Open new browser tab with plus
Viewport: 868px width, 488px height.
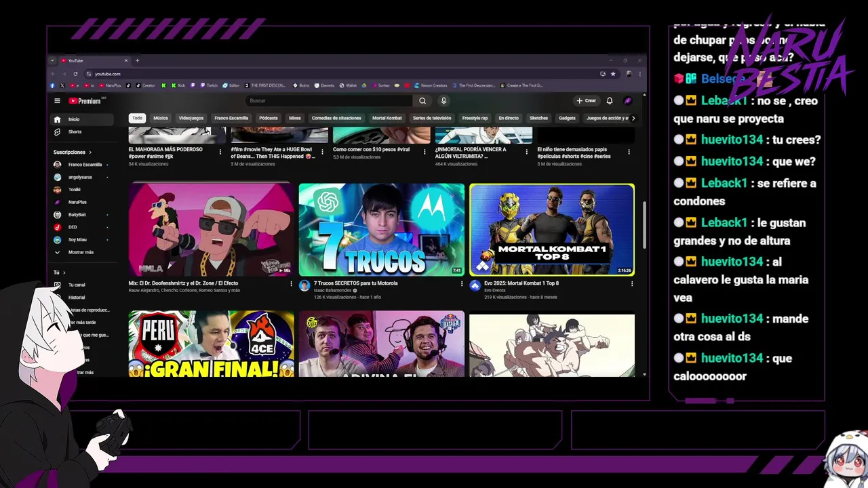(137, 60)
